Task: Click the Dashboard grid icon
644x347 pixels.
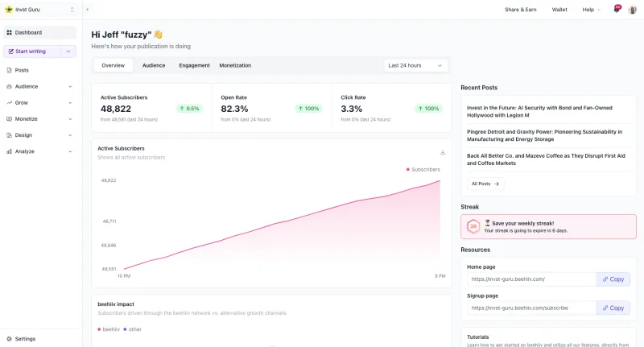Action: [x=9, y=32]
